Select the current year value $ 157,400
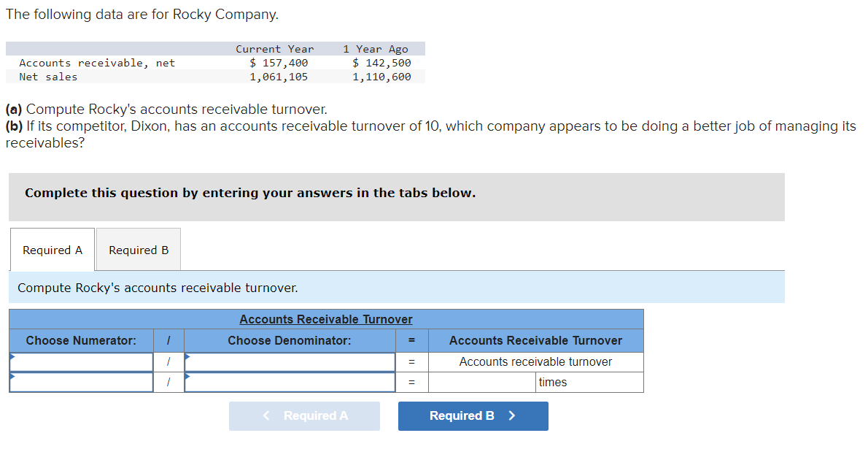Image resolution: width=868 pixels, height=460 pixels. (x=279, y=64)
